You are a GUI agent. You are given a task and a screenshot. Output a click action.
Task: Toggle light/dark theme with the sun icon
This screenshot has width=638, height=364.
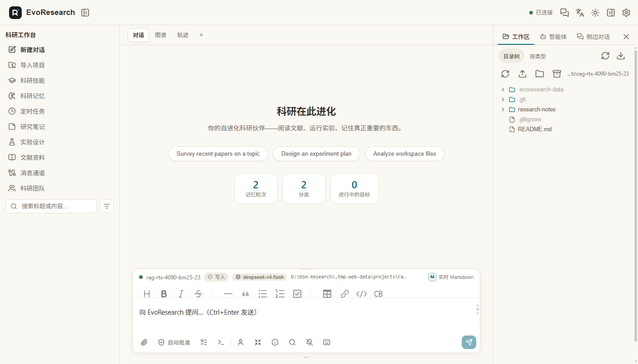pyautogui.click(x=595, y=13)
